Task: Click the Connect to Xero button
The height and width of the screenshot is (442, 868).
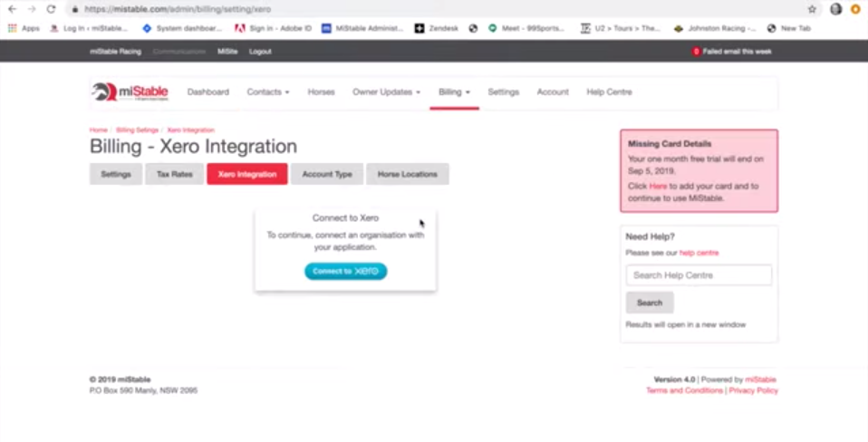Action: pyautogui.click(x=345, y=271)
